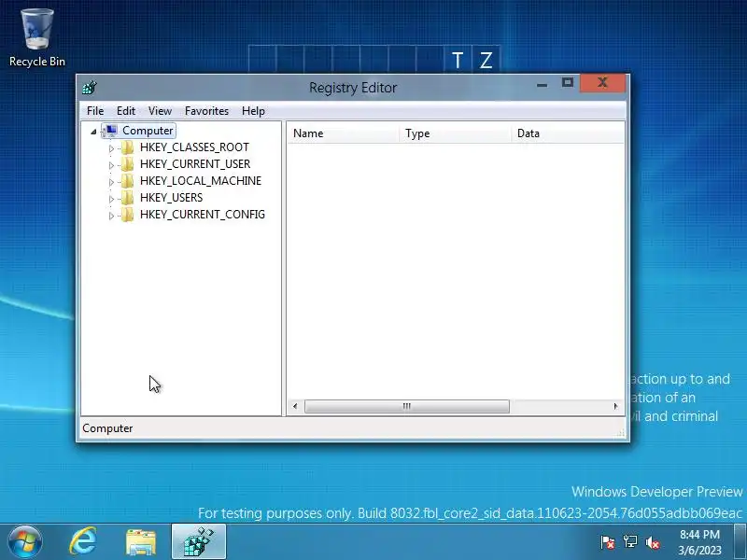
Task: Click the Show Desktop button
Action: point(740,542)
